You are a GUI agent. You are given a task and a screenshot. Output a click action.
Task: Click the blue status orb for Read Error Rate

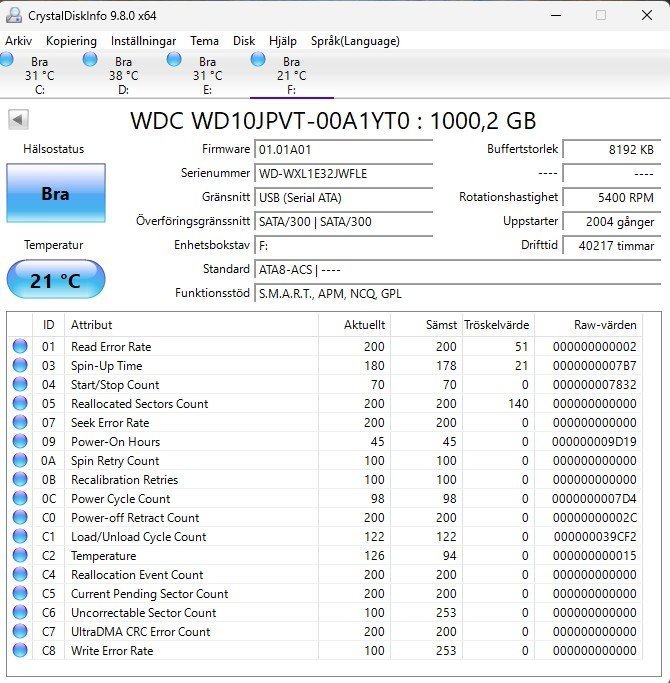coord(20,347)
